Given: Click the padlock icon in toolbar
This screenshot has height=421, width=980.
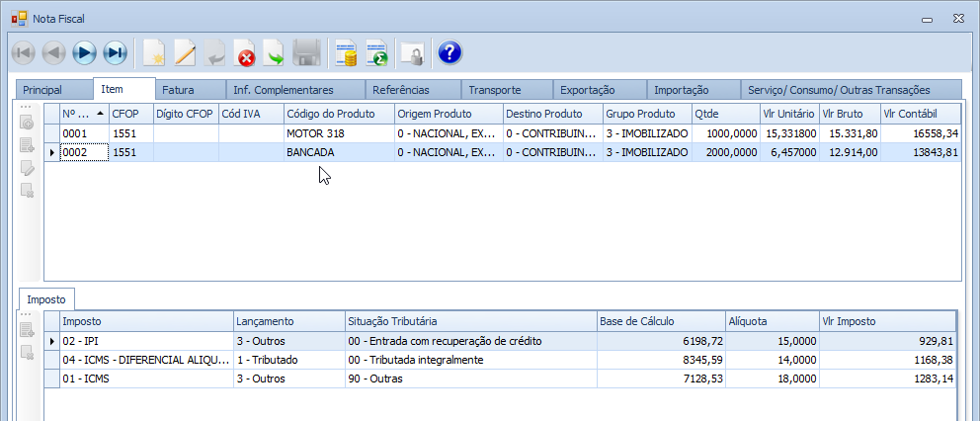Looking at the screenshot, I should pos(412,52).
